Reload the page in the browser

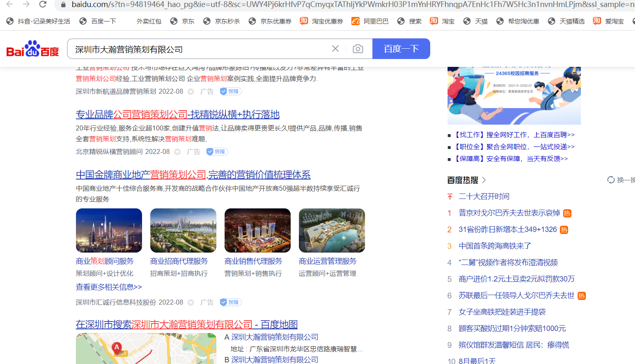point(43,5)
